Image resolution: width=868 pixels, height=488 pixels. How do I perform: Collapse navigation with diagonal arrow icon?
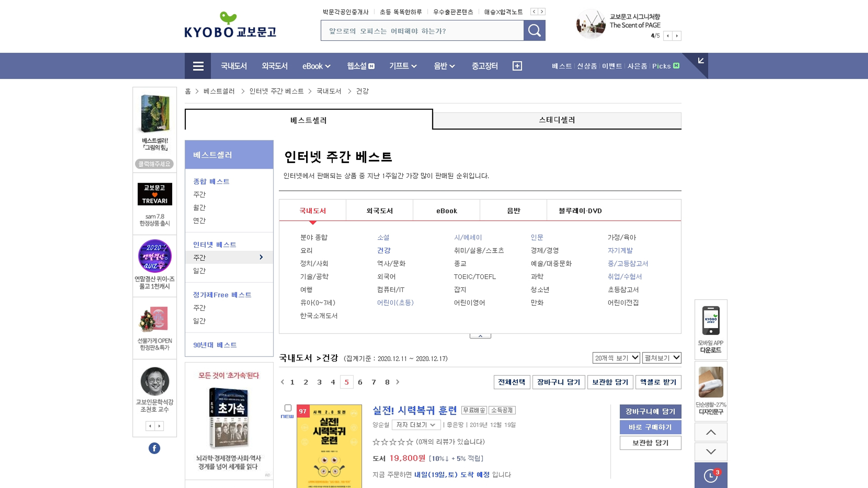701,61
